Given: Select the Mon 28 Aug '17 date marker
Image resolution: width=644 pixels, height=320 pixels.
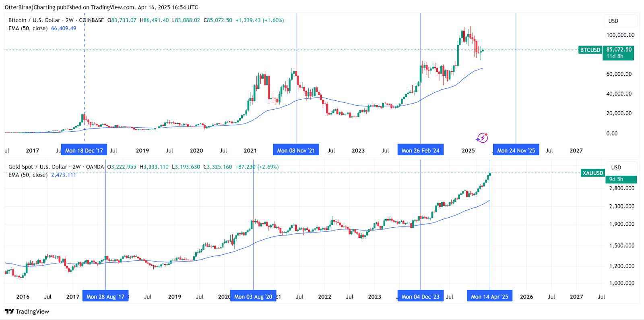Looking at the screenshot, I should (105, 297).
